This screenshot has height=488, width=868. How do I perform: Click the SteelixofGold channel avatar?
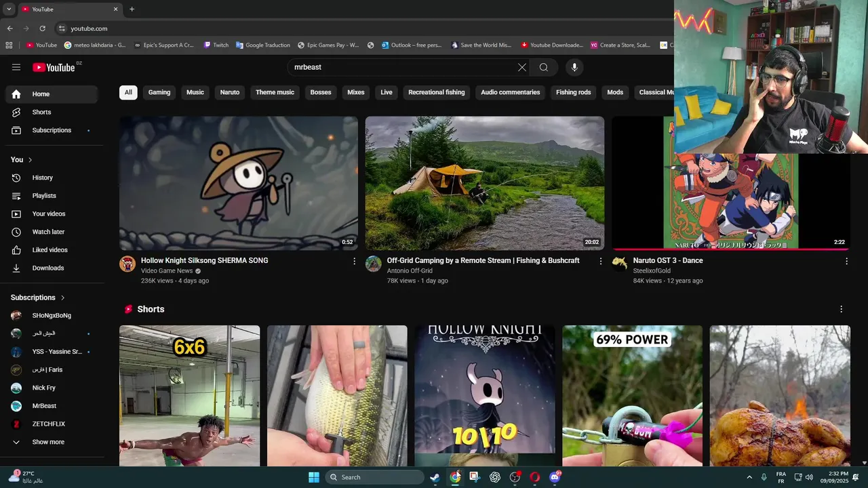click(620, 264)
